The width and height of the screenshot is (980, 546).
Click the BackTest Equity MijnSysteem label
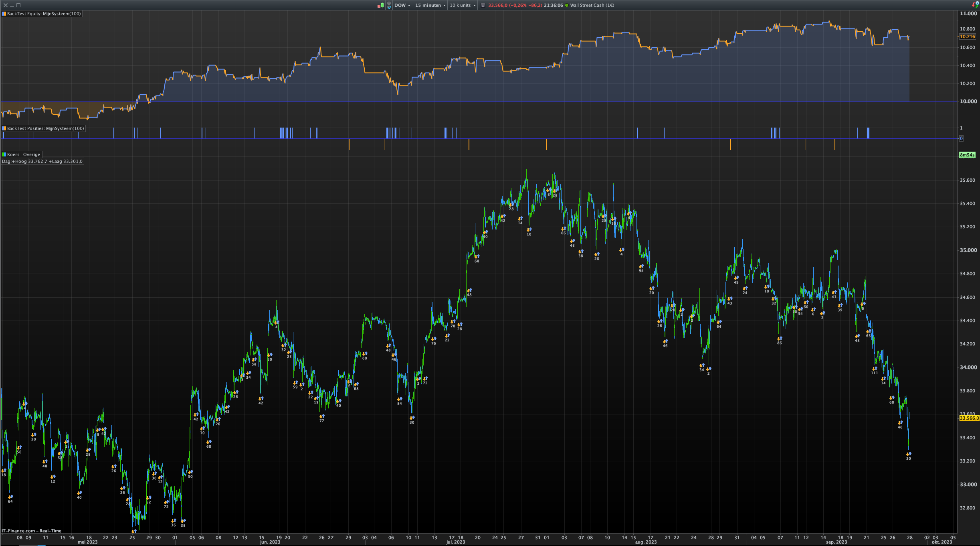pyautogui.click(x=44, y=14)
